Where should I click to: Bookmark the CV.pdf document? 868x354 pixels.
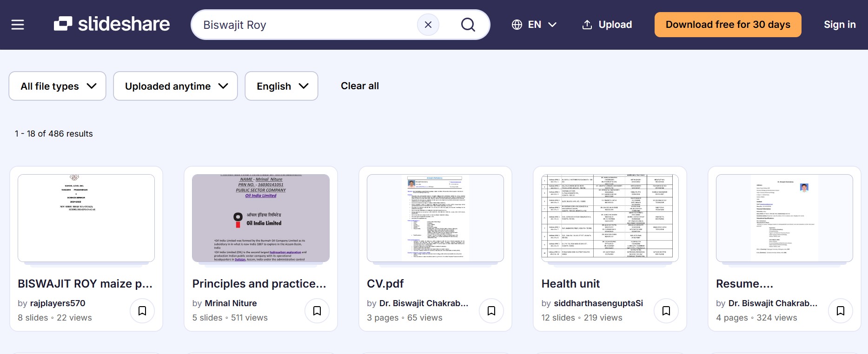coord(491,311)
